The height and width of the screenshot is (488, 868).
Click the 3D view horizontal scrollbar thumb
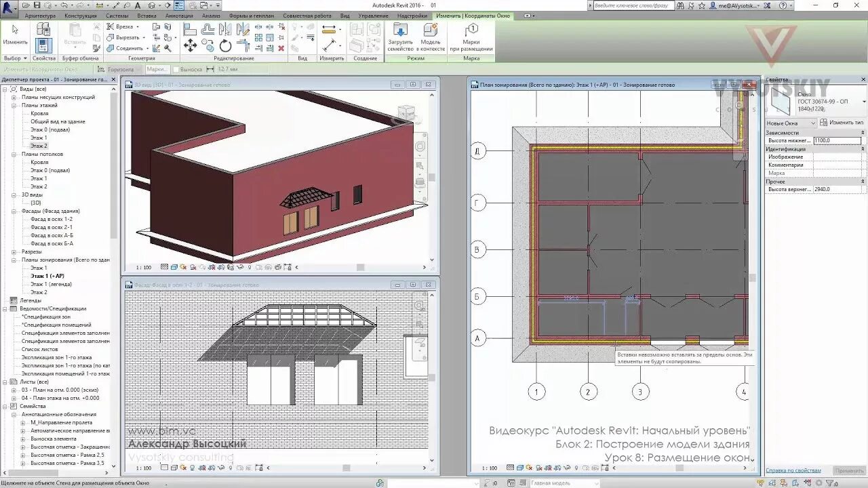tap(361, 267)
